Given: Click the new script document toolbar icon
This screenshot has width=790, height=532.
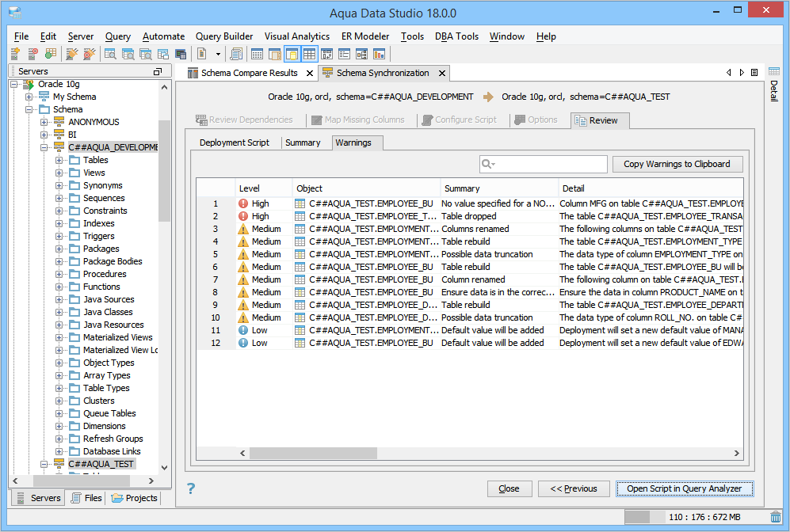Looking at the screenshot, I should pyautogui.click(x=202, y=54).
